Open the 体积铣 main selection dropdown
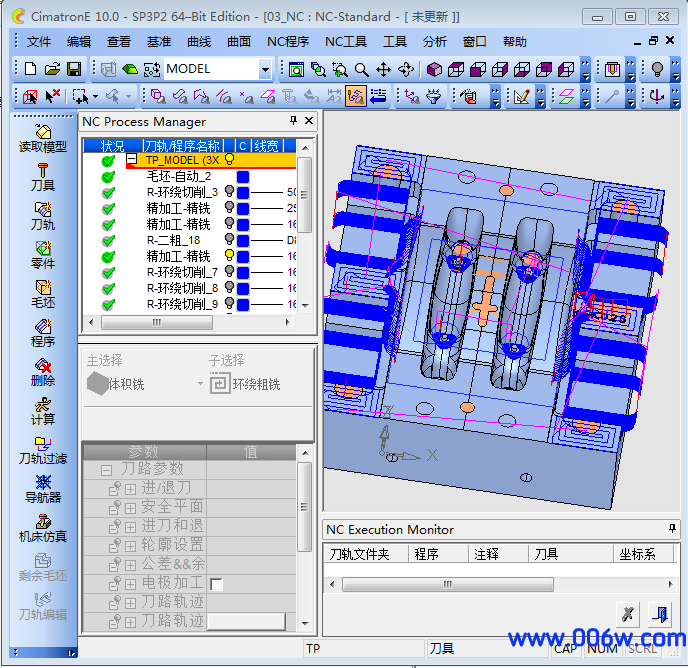This screenshot has height=668, width=688. tap(200, 384)
